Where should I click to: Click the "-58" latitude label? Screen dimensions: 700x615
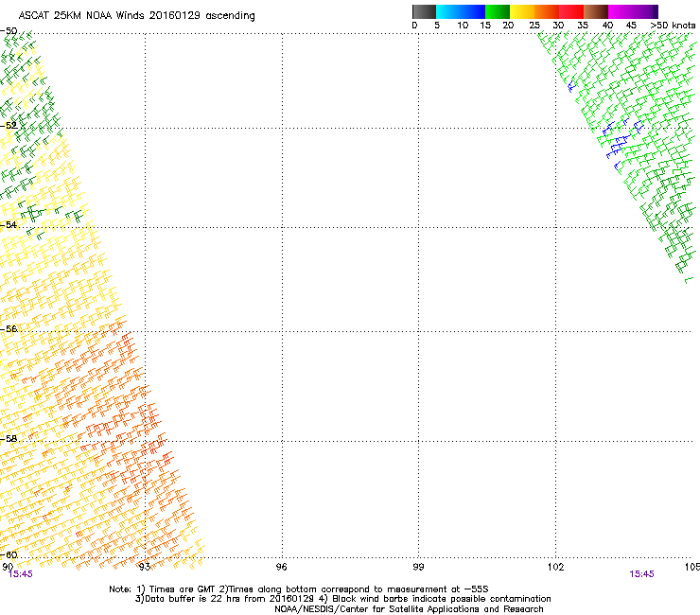[9, 439]
